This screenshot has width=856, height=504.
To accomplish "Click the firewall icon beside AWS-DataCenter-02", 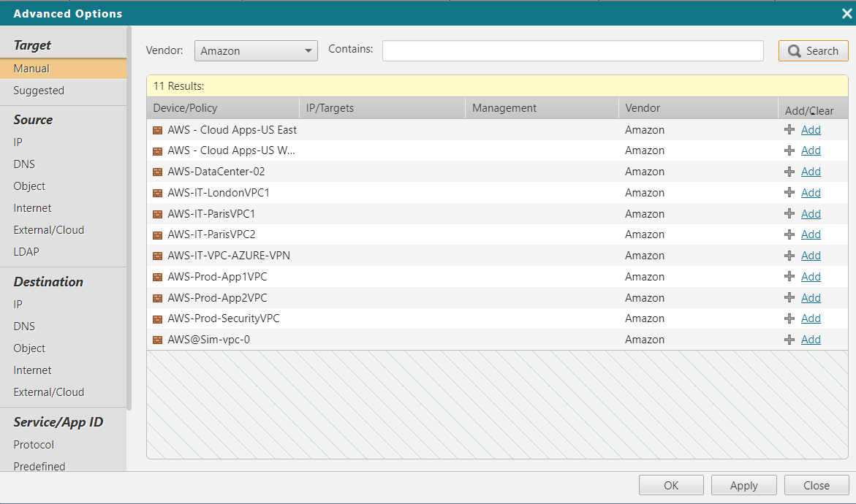I will click(157, 172).
